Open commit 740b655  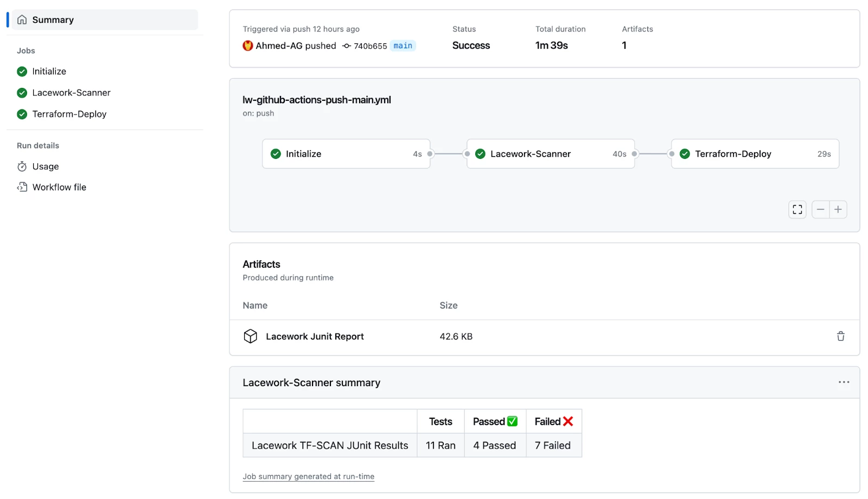point(371,46)
